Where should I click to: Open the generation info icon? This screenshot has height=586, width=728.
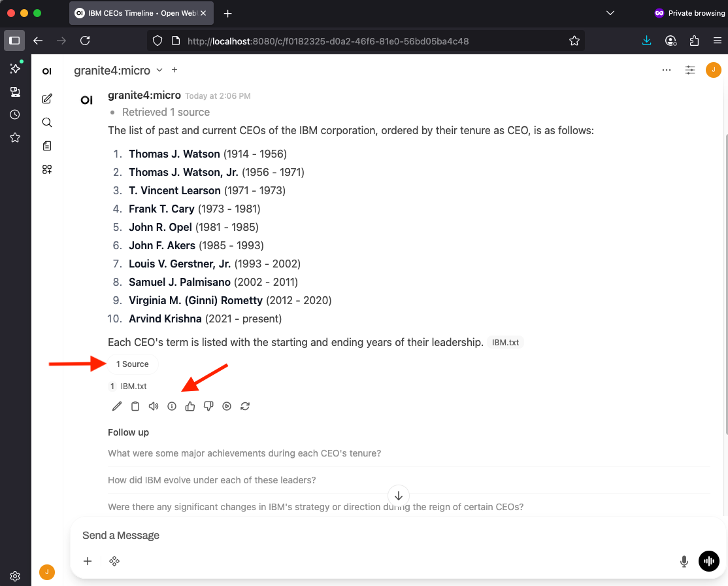tap(172, 406)
